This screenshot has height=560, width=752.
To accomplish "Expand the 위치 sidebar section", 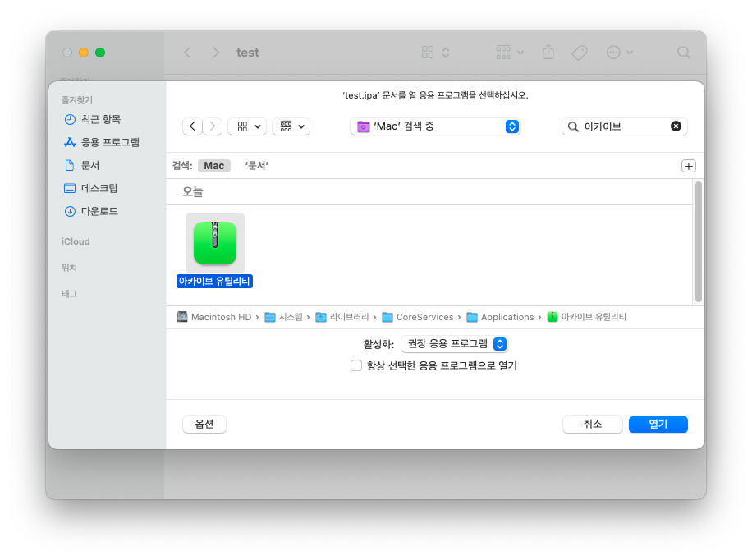I will click(x=69, y=268).
